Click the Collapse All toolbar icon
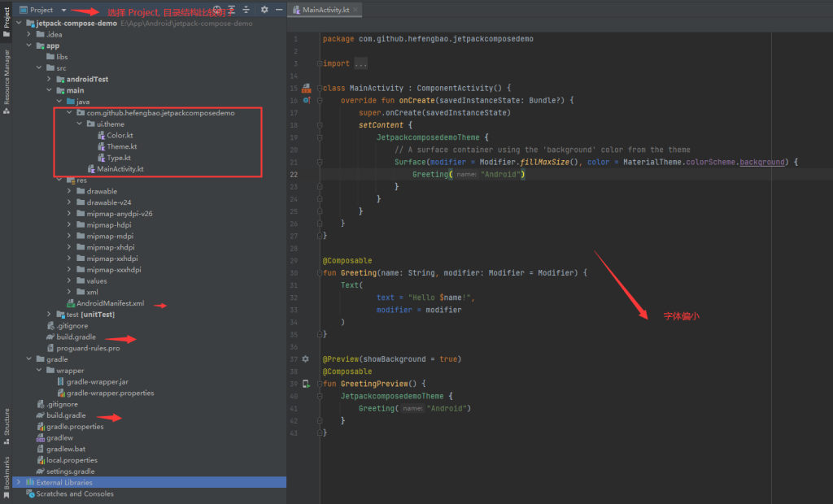Screen dimensions: 833x504 (x=246, y=10)
